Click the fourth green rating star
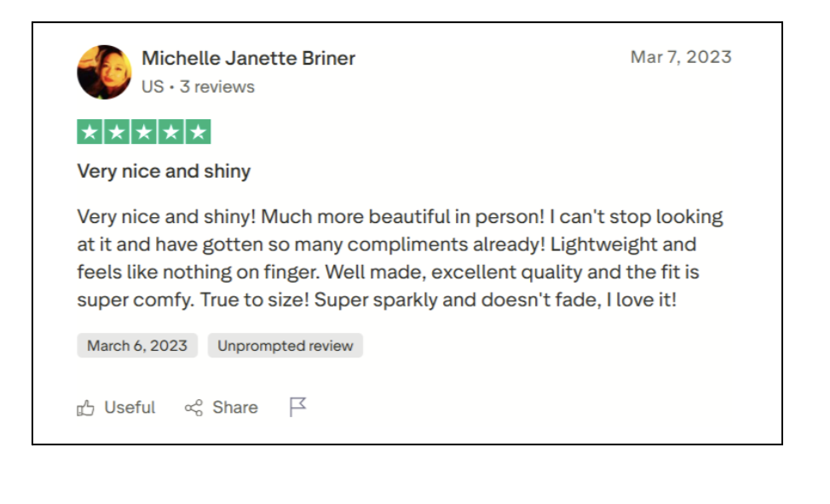Screen dimensions: 830x504 point(170,132)
